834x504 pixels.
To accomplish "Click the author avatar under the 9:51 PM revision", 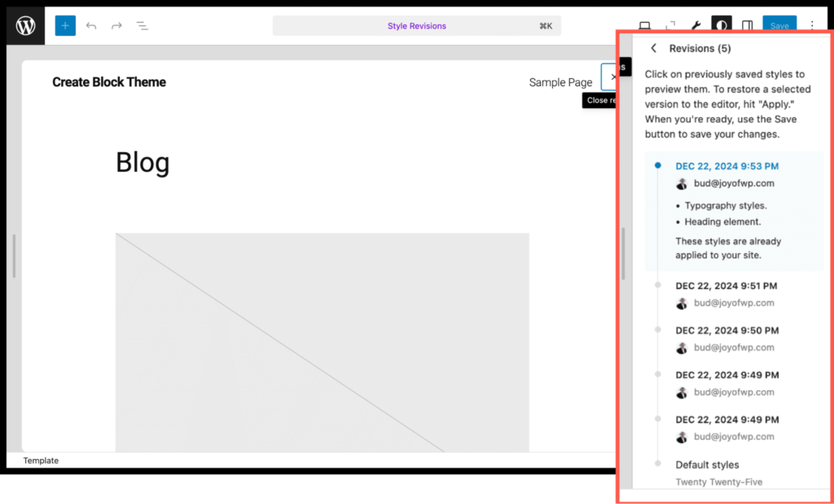I will (682, 303).
